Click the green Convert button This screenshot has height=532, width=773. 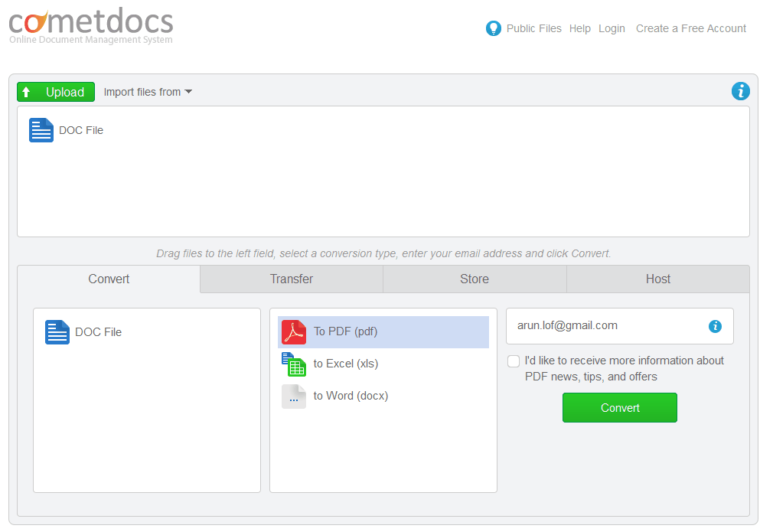click(620, 408)
